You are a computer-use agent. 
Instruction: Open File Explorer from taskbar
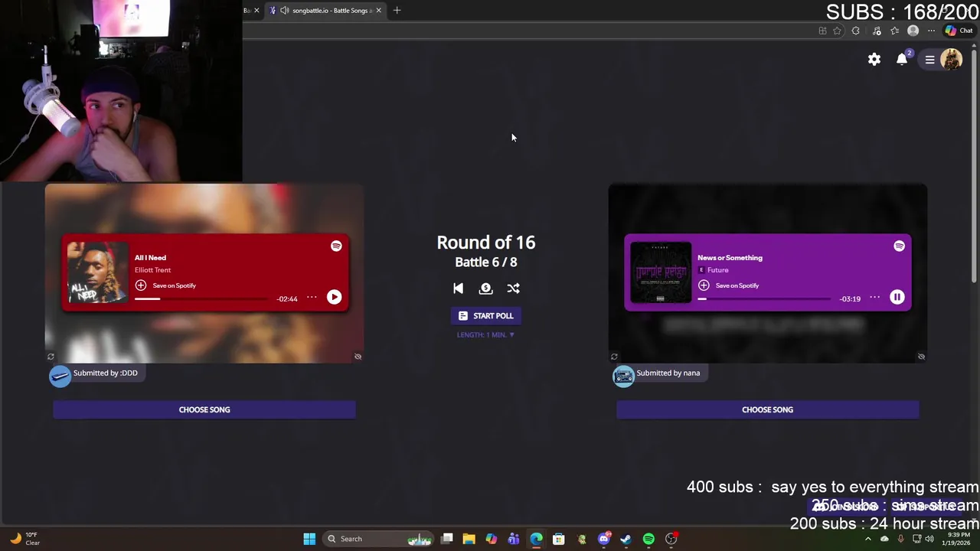pyautogui.click(x=469, y=539)
